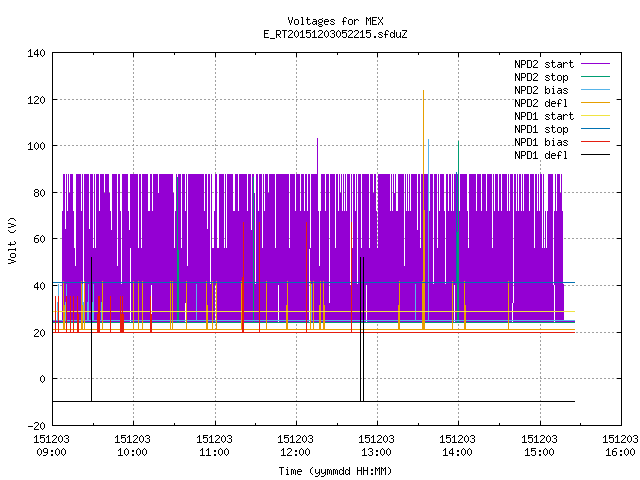The width and height of the screenshot is (640, 480).
Task: Click the NPD2 start legend label
Action: pyautogui.click(x=544, y=64)
